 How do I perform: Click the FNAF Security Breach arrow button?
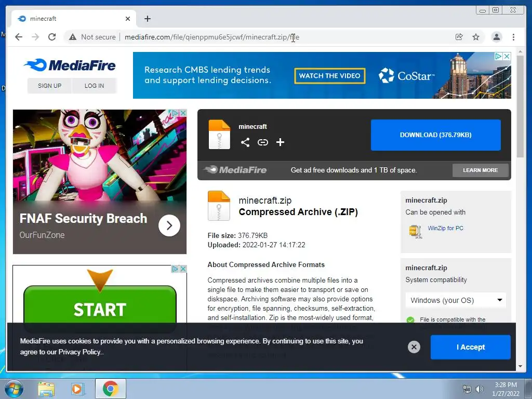click(x=169, y=225)
